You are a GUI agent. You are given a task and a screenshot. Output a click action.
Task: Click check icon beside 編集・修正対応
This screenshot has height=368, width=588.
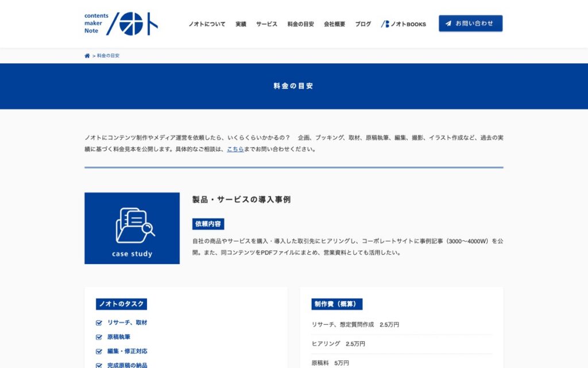coord(99,351)
